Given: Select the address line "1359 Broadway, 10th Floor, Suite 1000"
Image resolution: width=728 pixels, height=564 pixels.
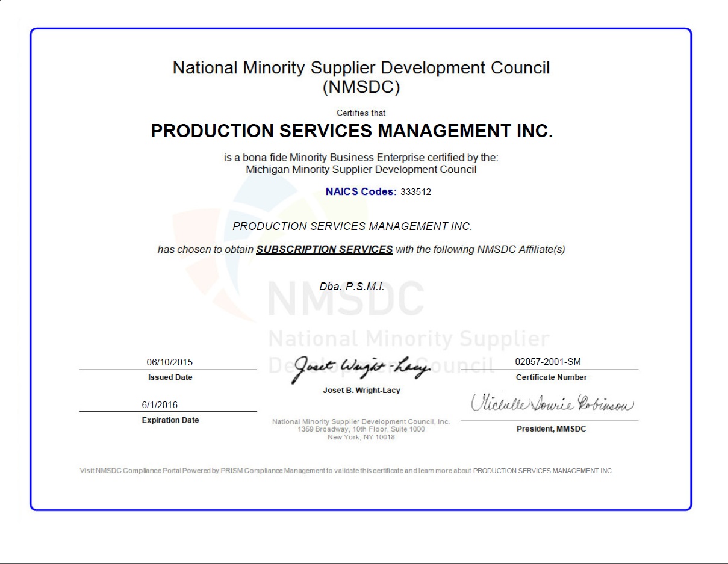Looking at the screenshot, I should tap(361, 429).
